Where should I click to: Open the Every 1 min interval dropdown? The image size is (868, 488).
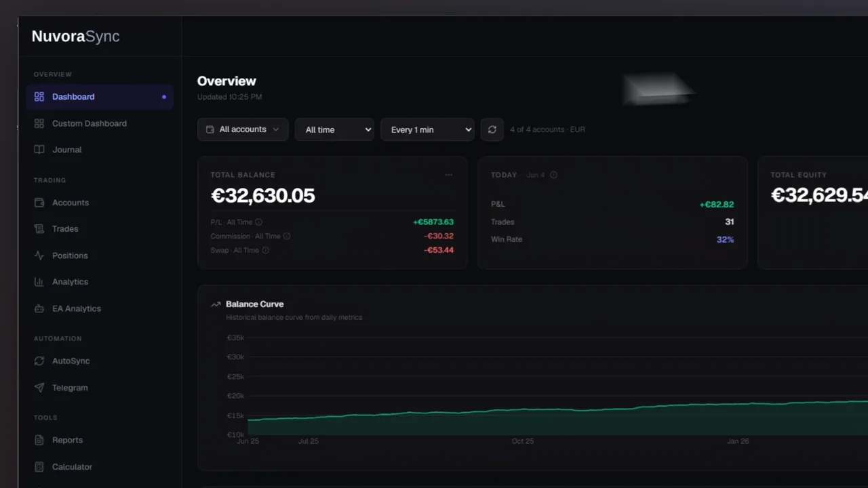click(427, 129)
